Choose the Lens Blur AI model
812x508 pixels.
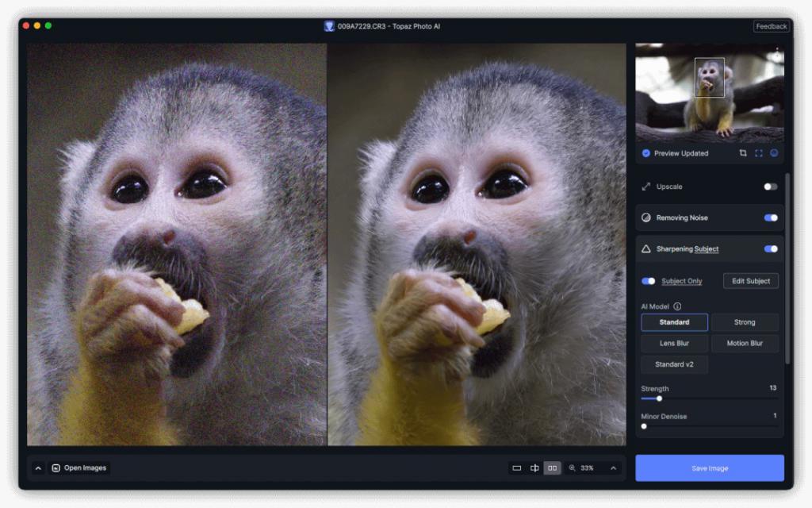tap(674, 344)
